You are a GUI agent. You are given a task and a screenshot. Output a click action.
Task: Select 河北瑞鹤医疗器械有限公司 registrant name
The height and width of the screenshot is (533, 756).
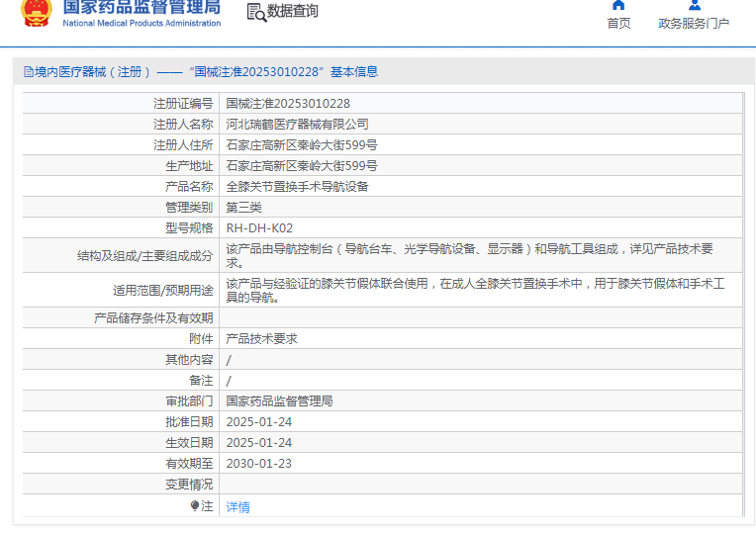[297, 125]
